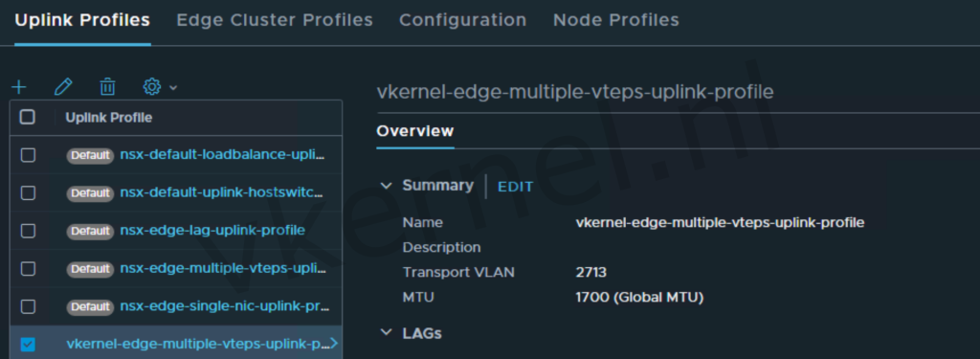Open the gear actions menu
This screenshot has width=980, height=359.
152,87
